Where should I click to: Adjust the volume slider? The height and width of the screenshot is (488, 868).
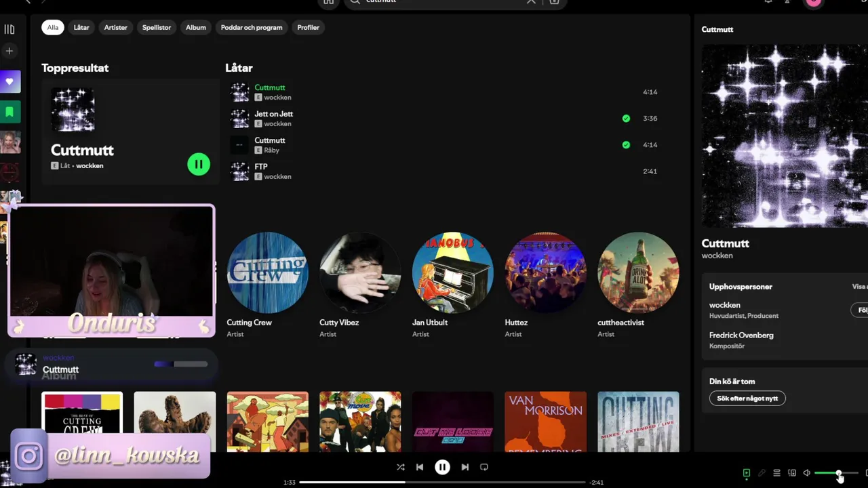(836, 473)
